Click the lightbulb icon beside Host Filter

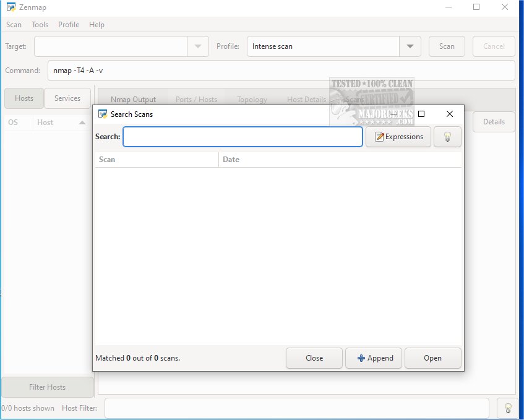point(508,408)
